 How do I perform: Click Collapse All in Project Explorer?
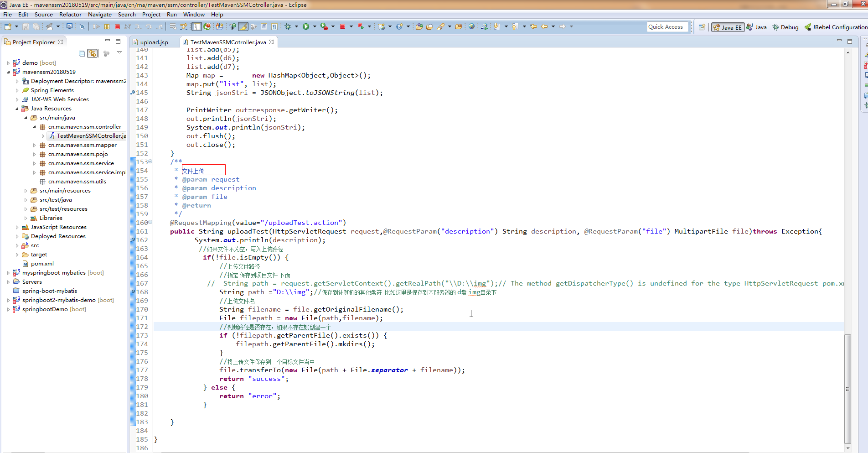click(82, 53)
